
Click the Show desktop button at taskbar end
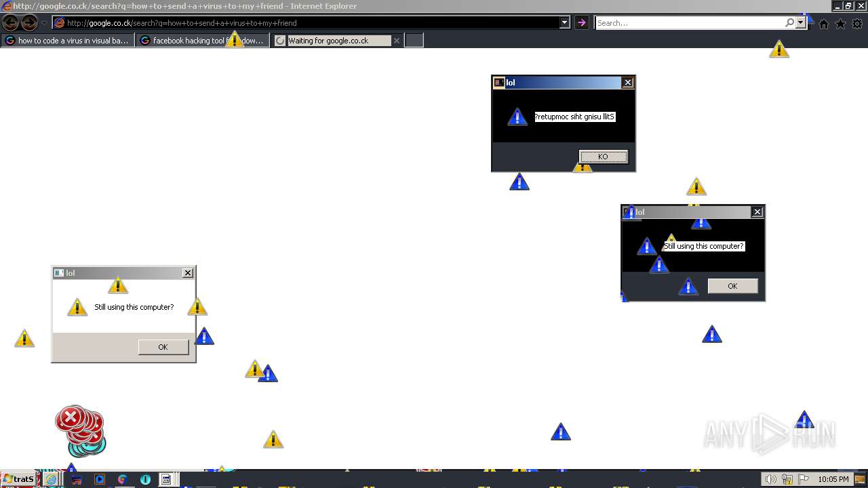click(x=860, y=480)
